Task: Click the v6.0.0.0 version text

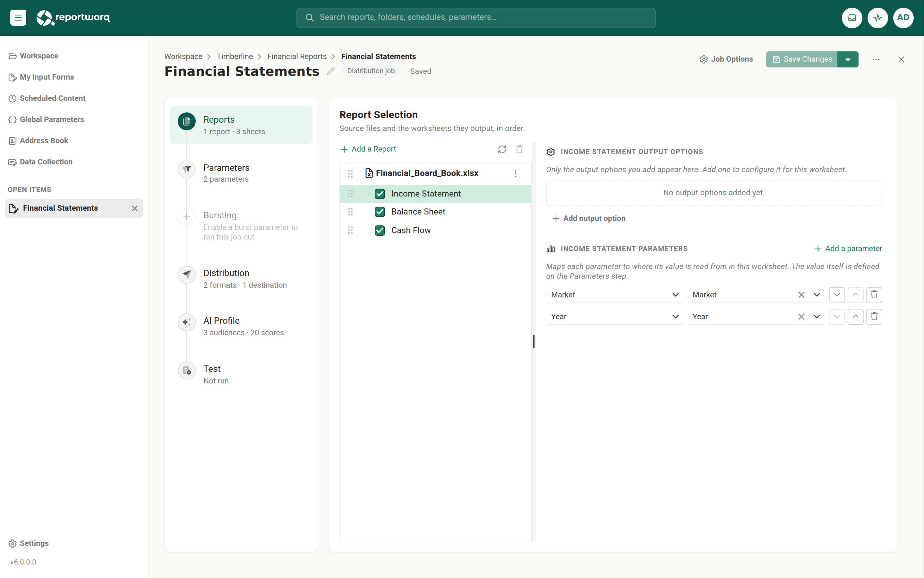Action: (x=23, y=562)
